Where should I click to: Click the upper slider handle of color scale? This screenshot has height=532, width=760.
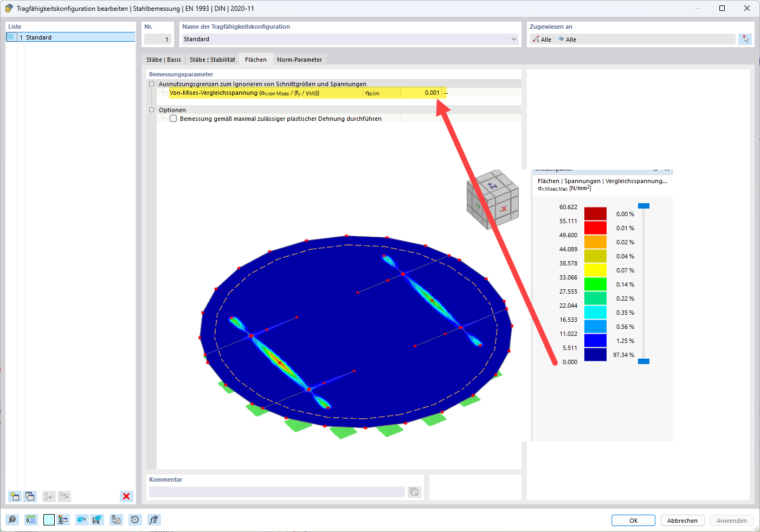point(644,206)
